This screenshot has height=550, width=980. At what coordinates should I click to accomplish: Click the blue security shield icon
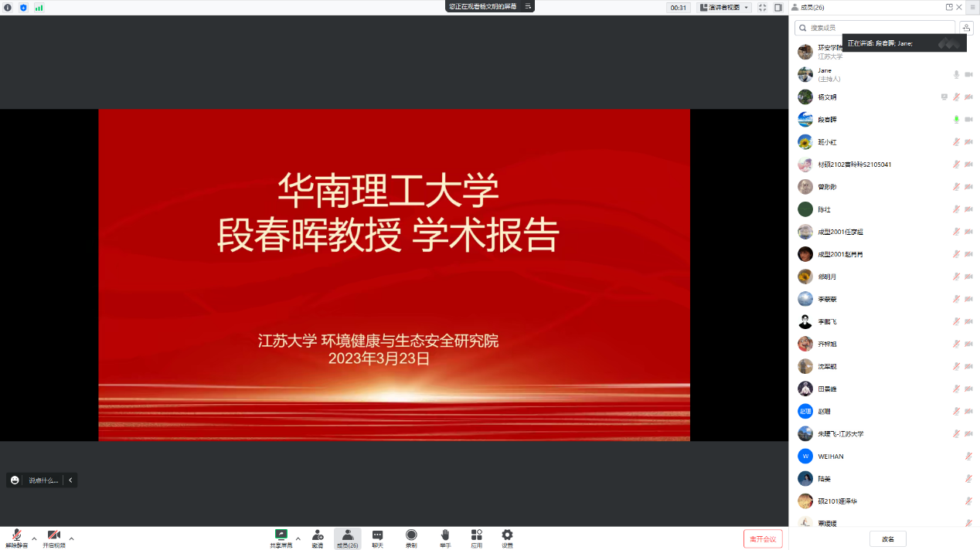pyautogui.click(x=23, y=7)
